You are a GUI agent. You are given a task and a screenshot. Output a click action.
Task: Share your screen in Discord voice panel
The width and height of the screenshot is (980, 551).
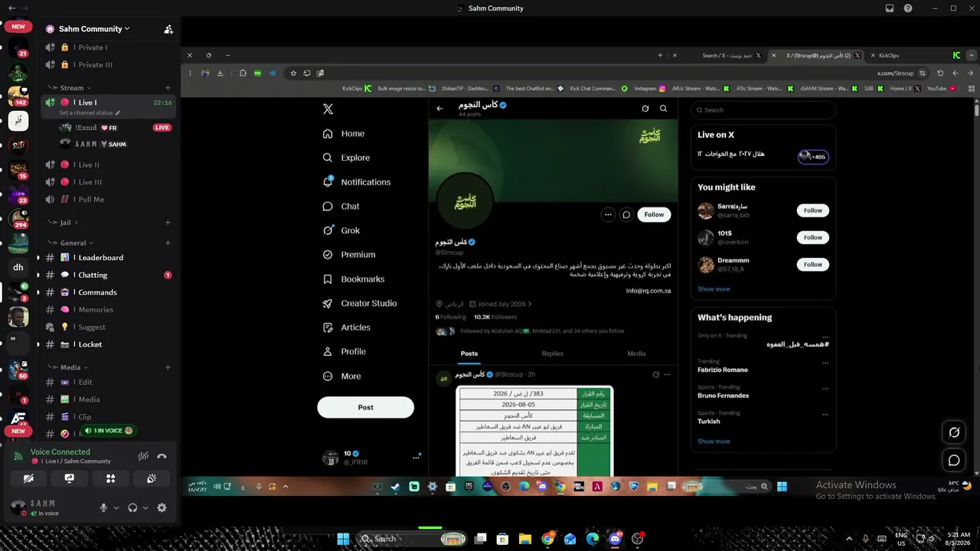pyautogui.click(x=70, y=478)
